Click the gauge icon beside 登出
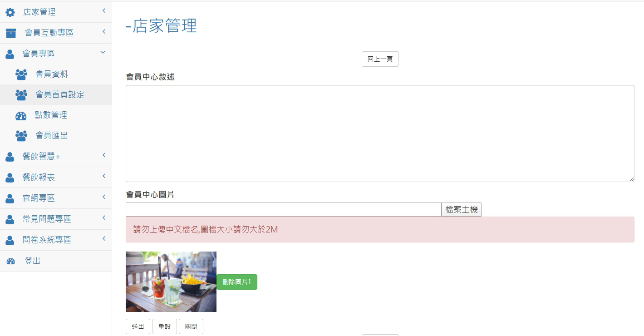The width and height of the screenshot is (644, 336). pos(11,261)
